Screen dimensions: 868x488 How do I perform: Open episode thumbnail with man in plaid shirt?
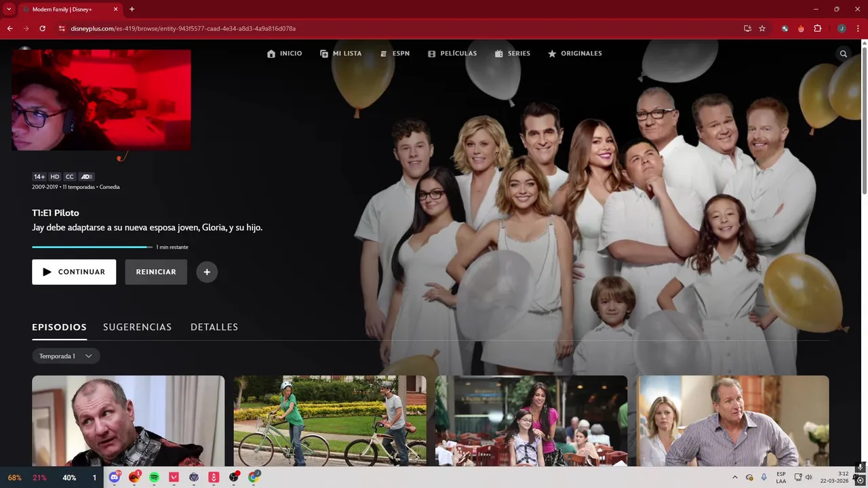coord(732,421)
